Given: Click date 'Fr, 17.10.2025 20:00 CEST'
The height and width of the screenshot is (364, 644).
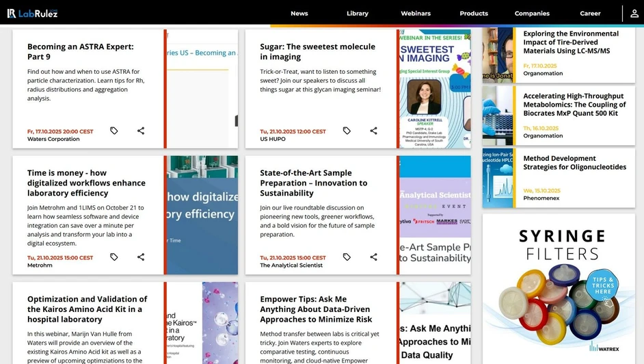Looking at the screenshot, I should pos(60,131).
